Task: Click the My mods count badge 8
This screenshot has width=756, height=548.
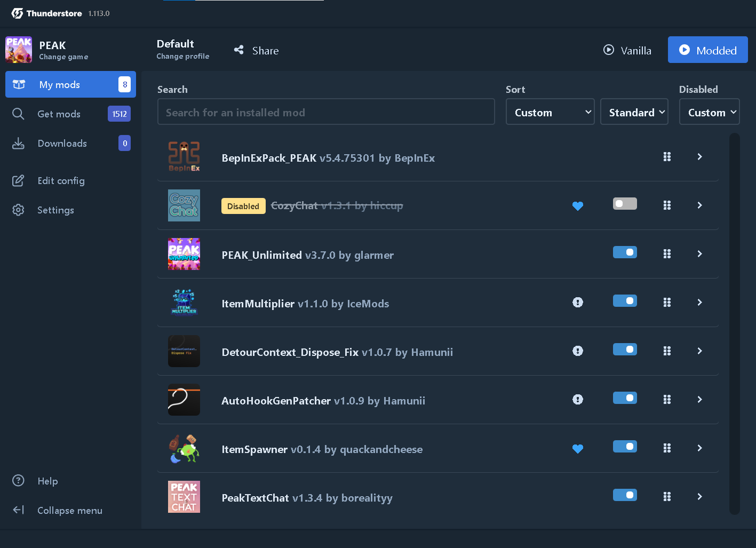Action: (124, 84)
